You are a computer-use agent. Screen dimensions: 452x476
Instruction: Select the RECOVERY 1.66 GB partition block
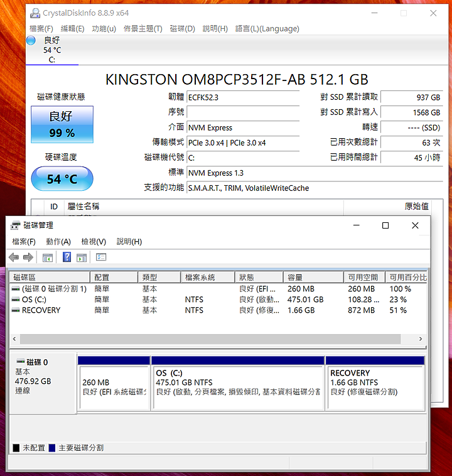pos(375,384)
